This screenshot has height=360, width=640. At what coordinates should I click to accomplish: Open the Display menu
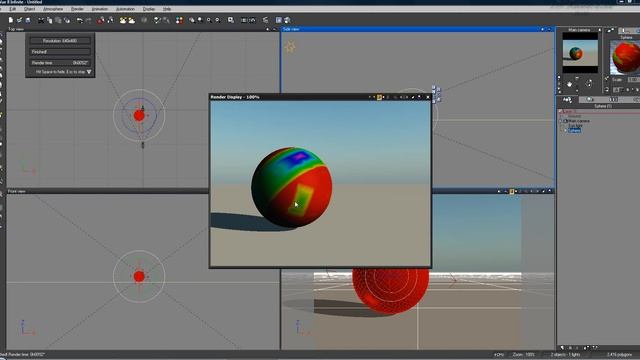pos(149,9)
